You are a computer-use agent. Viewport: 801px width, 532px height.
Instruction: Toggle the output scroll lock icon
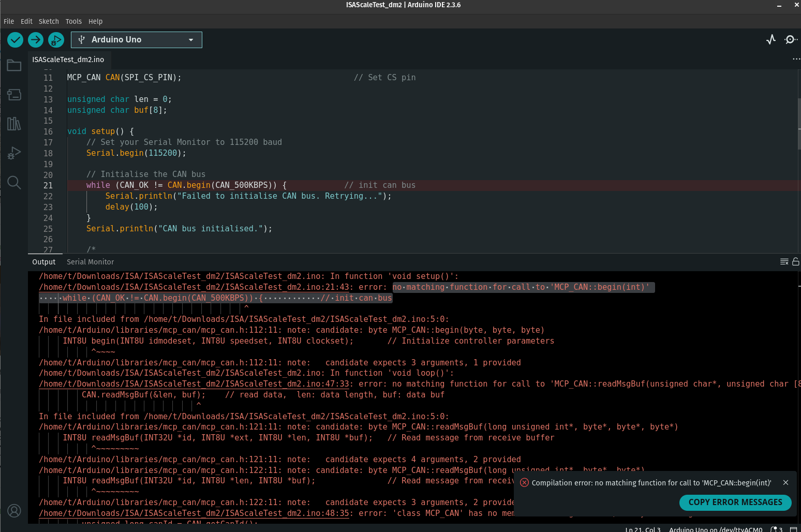pyautogui.click(x=796, y=262)
